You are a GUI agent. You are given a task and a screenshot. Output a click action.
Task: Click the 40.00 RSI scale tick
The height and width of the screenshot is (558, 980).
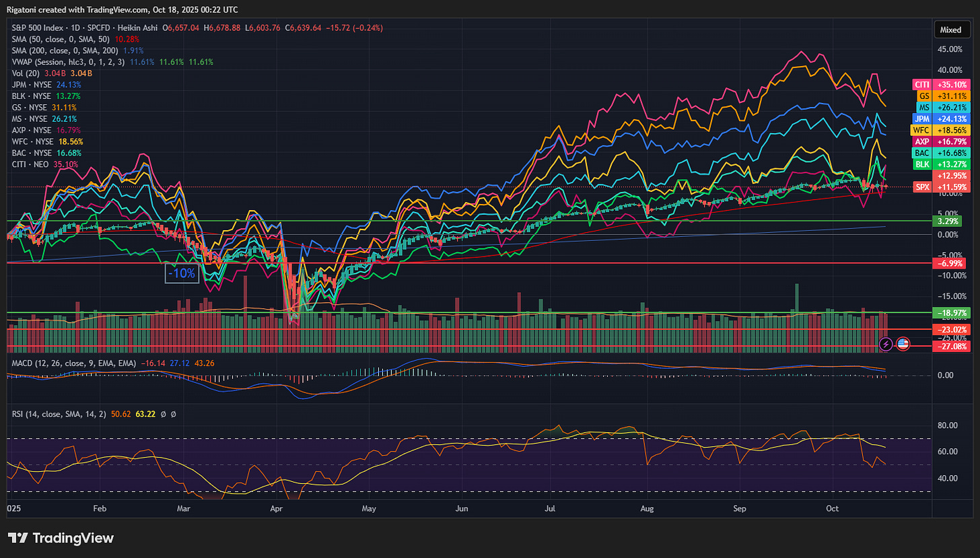pyautogui.click(x=948, y=479)
